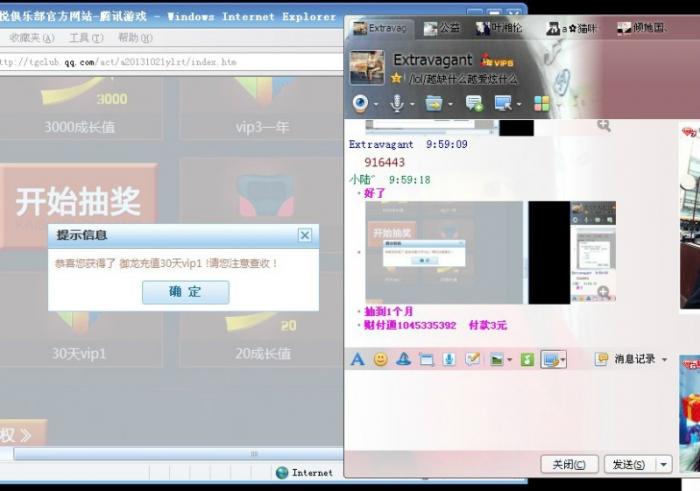The height and width of the screenshot is (491, 700).
Task: Click the green music share icon
Action: [x=527, y=359]
